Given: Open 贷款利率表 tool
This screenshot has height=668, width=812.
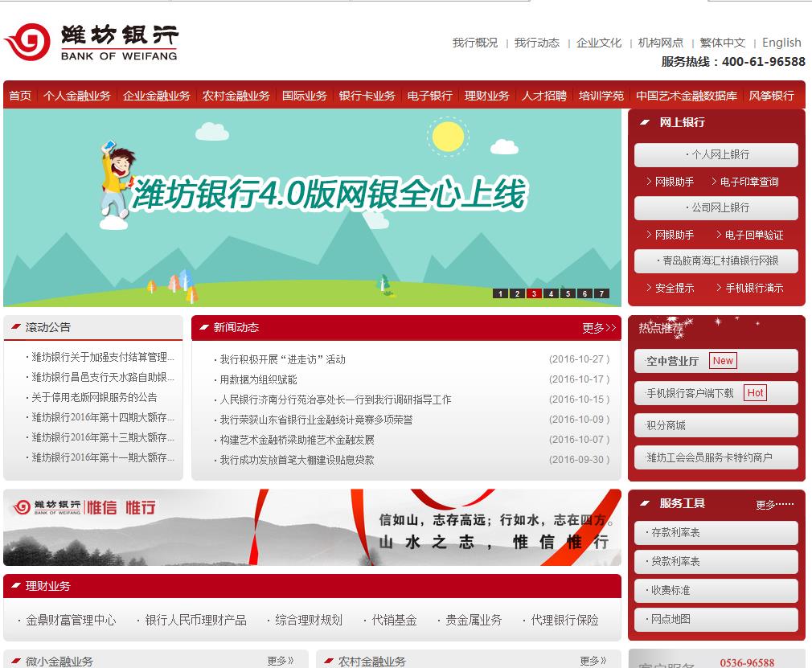Looking at the screenshot, I should [716, 561].
